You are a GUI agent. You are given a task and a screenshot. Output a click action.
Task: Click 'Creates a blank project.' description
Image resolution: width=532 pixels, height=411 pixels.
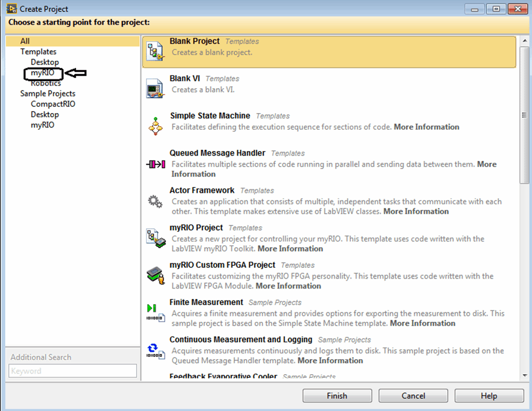pyautogui.click(x=212, y=52)
